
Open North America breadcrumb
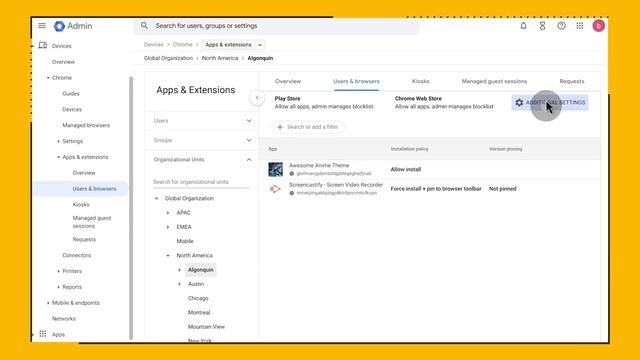220,58
